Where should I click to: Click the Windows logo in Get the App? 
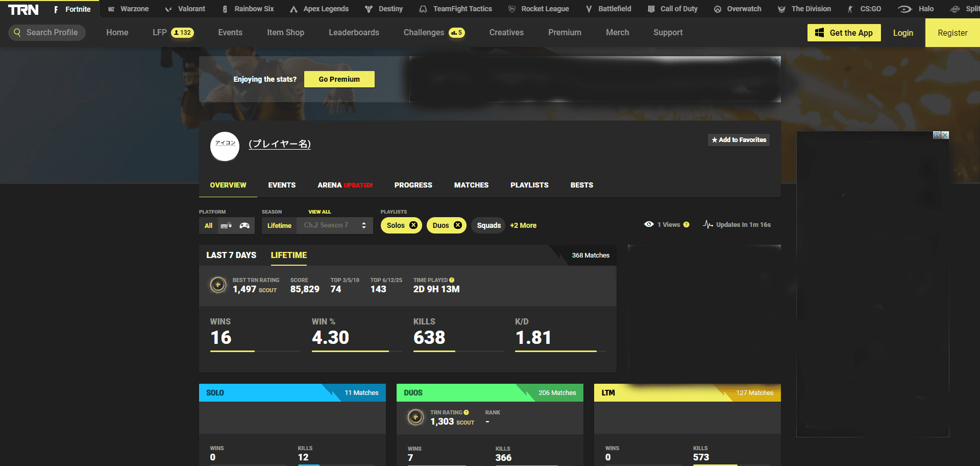click(819, 33)
